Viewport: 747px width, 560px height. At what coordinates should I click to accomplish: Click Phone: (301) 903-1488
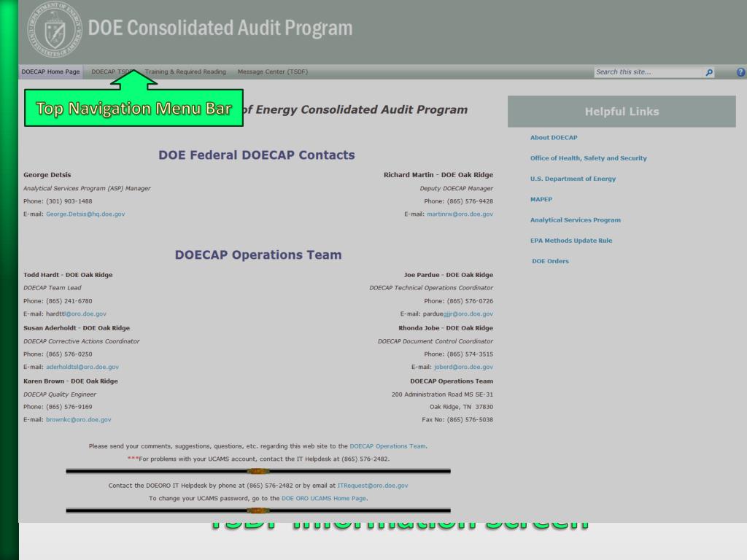point(58,201)
